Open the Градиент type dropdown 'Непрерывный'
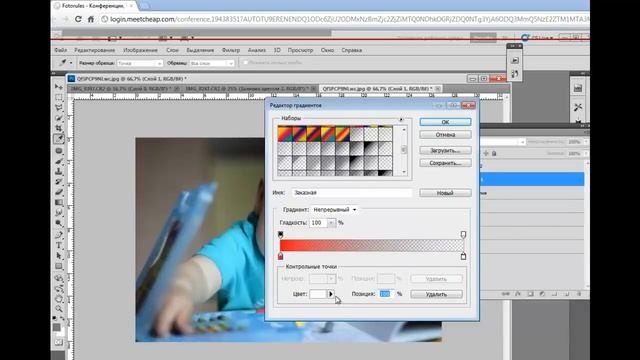The image size is (640, 360). [x=334, y=209]
